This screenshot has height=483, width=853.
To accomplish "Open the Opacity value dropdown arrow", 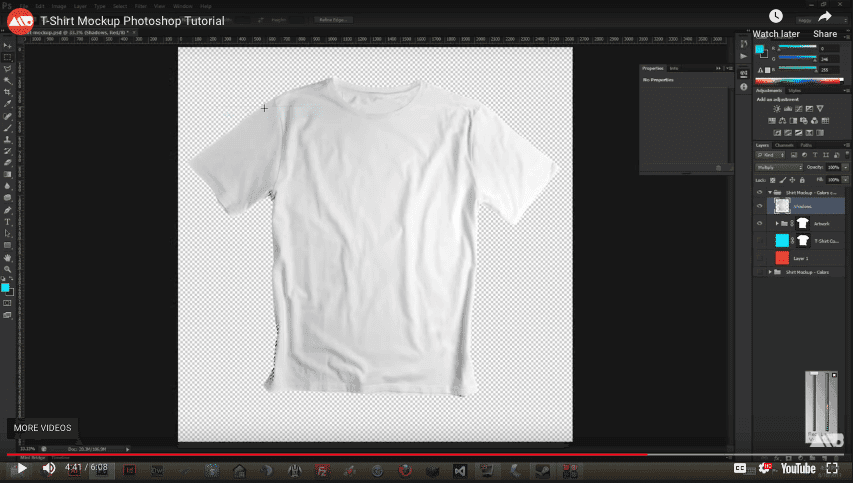I will 845,168.
